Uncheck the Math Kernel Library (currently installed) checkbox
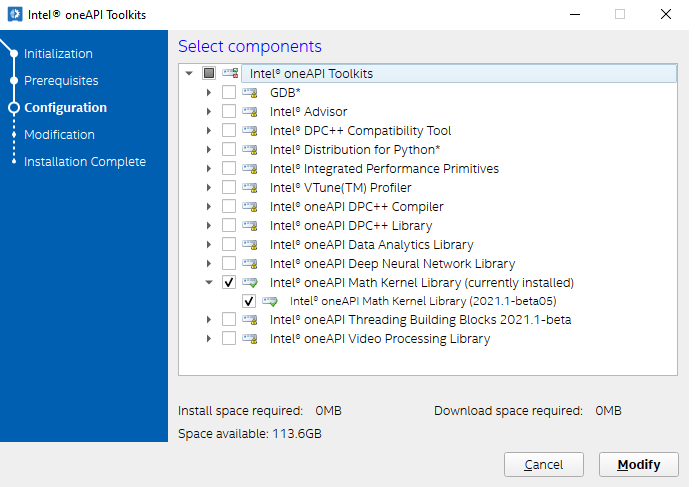The width and height of the screenshot is (695, 487). click(x=229, y=282)
